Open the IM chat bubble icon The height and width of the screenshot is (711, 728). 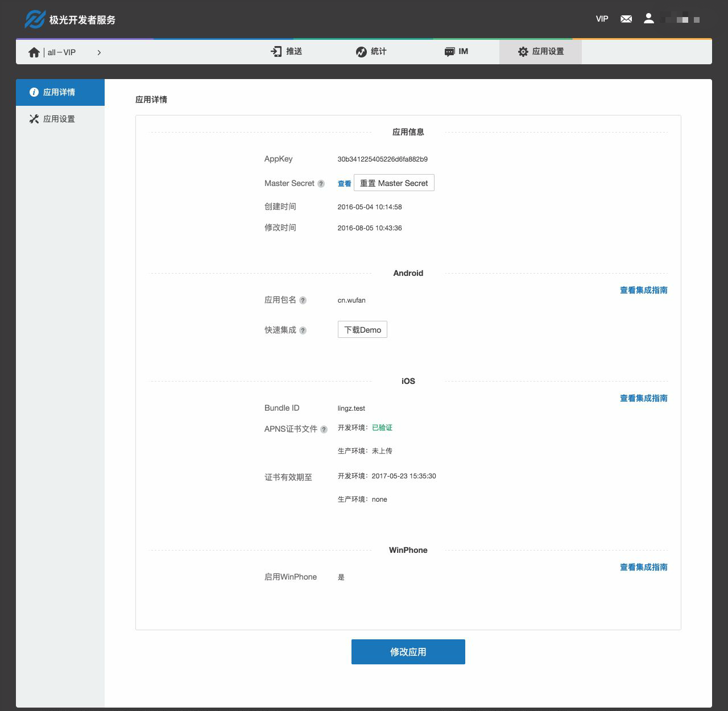pos(449,51)
